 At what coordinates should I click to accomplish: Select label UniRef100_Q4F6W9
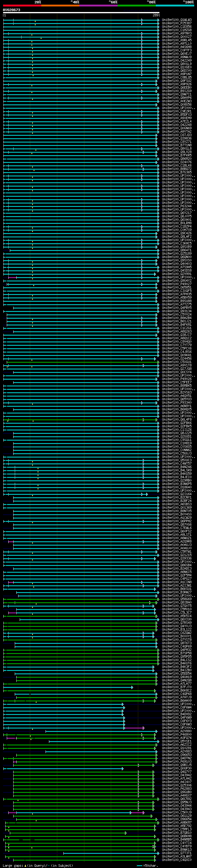tap(176, 718)
